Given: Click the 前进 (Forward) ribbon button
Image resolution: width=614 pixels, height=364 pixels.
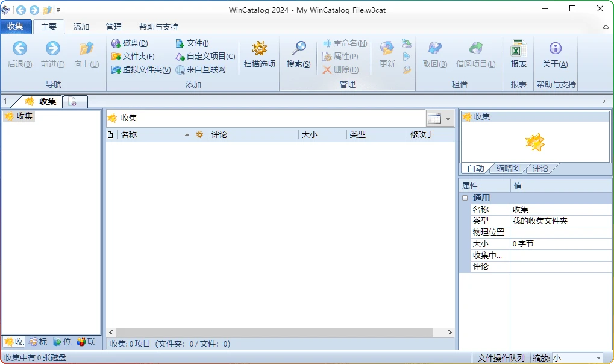Looking at the screenshot, I should coord(52,55).
